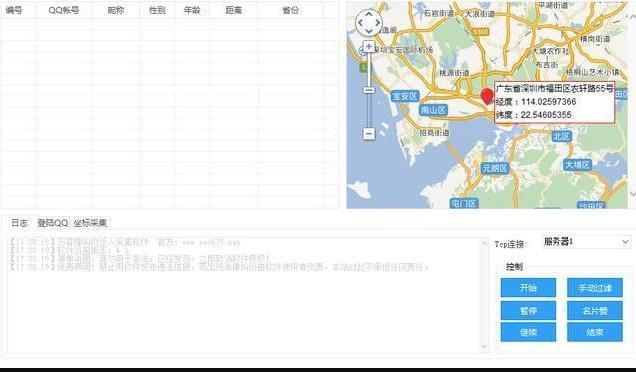The image size is (636, 372).
Task: Click the 南山区 district label on the map
Action: [433, 110]
